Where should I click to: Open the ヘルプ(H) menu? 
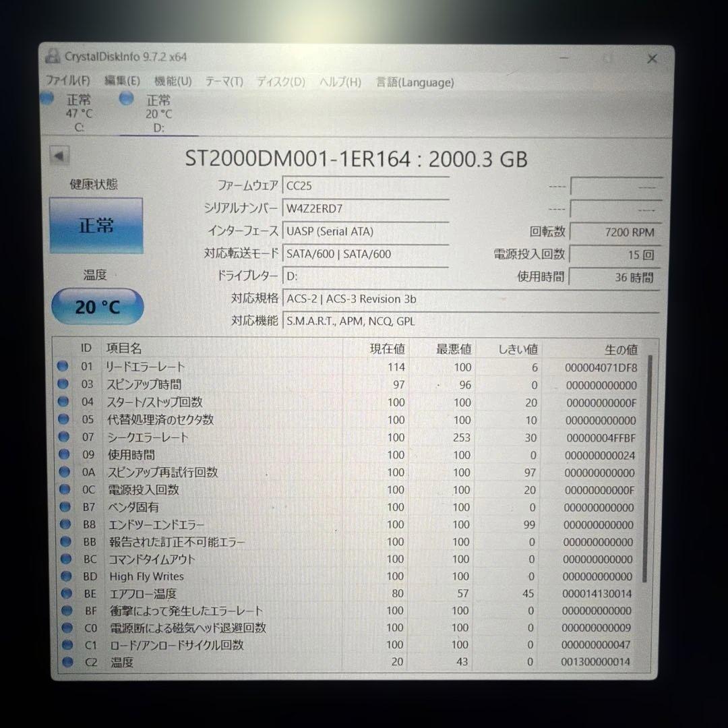[340, 82]
